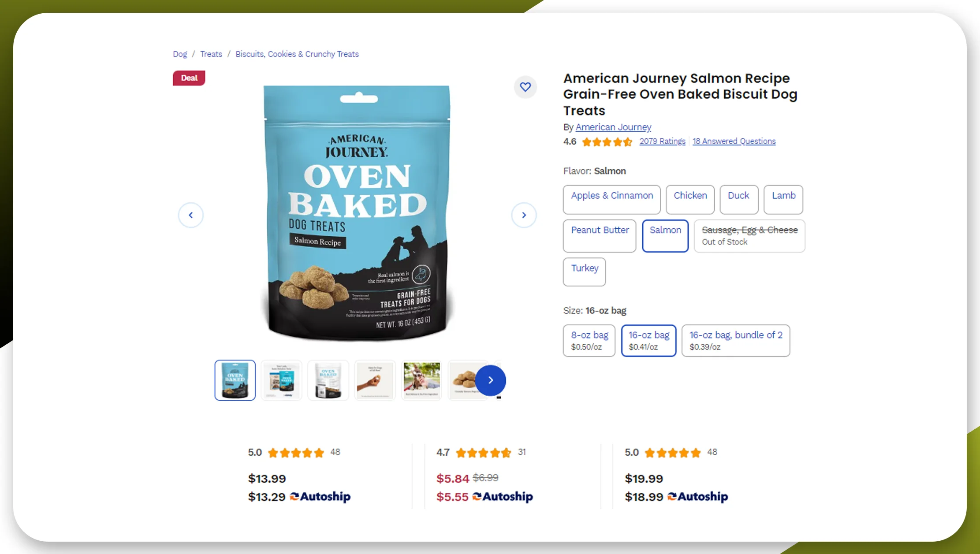View thumbnail of dog with person outdoors
Screen dimensions: 980x554
(x=421, y=380)
